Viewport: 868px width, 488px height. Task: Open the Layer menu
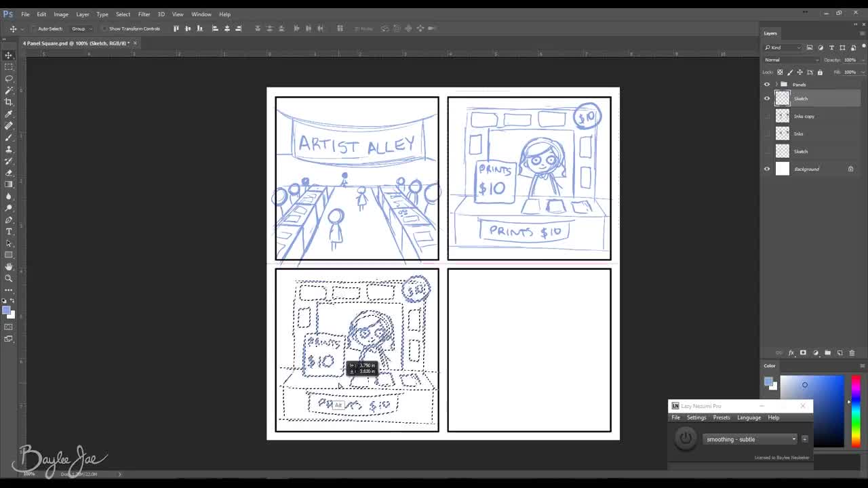[82, 14]
